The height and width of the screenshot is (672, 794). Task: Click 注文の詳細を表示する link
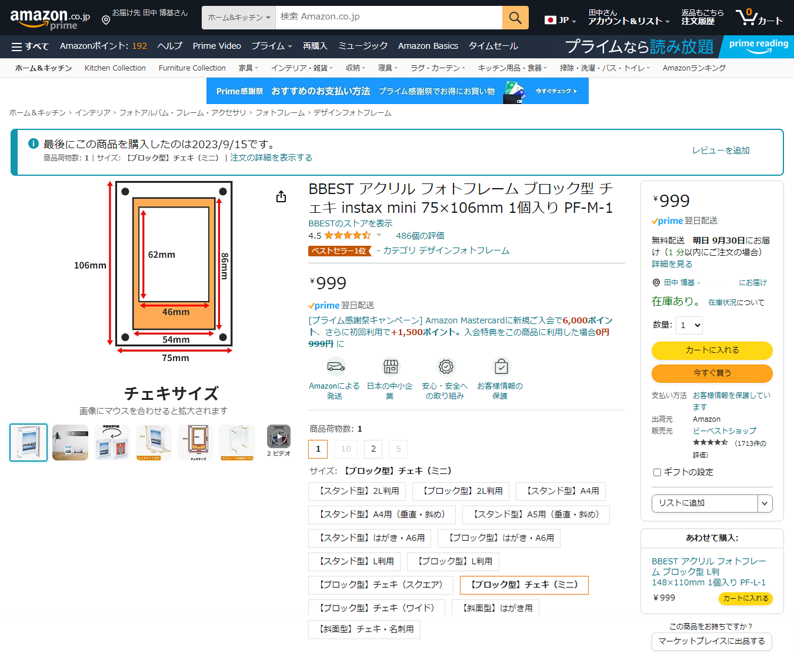point(271,158)
